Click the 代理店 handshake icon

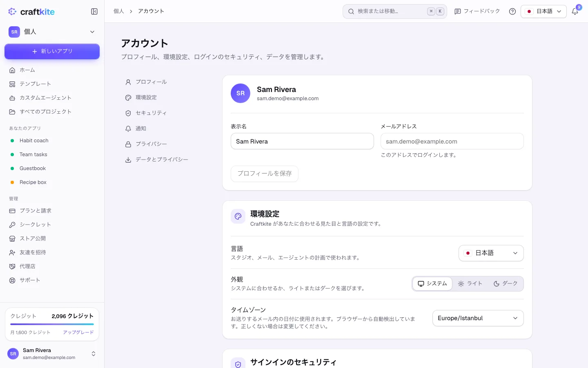12,266
